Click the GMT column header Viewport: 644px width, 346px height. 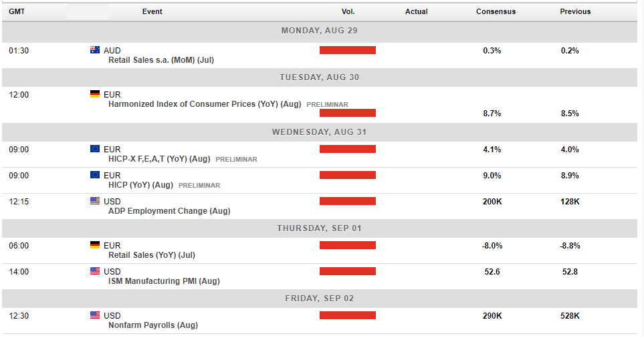[x=17, y=11]
